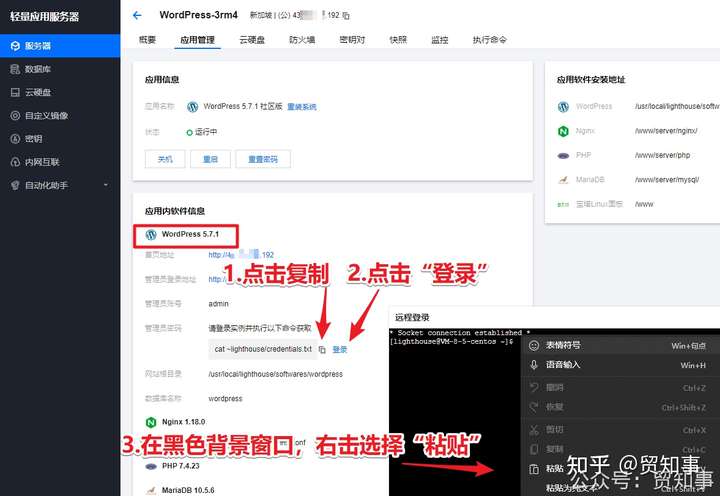Image resolution: width=720 pixels, height=496 pixels.
Task: Open 内网互联 in the left sidebar
Action: (x=60, y=162)
